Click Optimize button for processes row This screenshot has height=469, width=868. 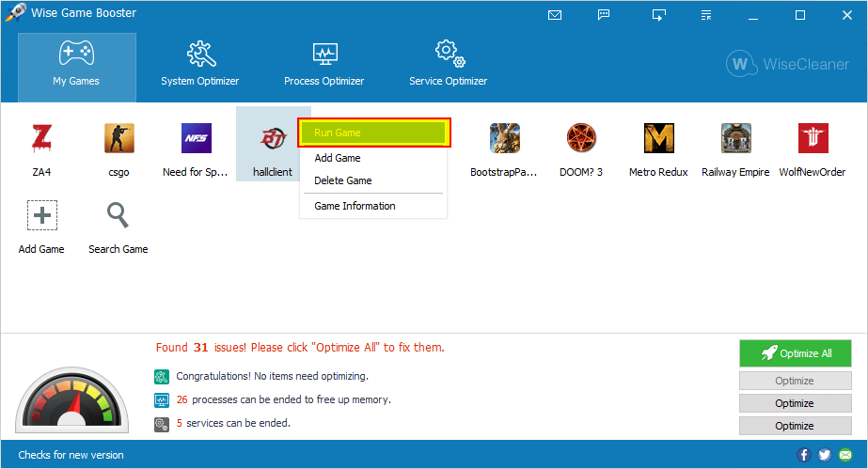[795, 403]
